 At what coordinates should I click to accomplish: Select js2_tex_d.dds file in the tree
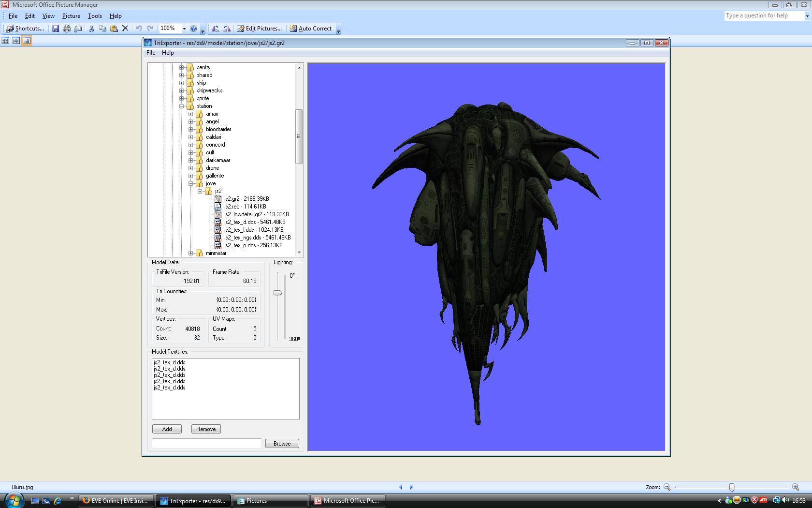pyautogui.click(x=240, y=222)
